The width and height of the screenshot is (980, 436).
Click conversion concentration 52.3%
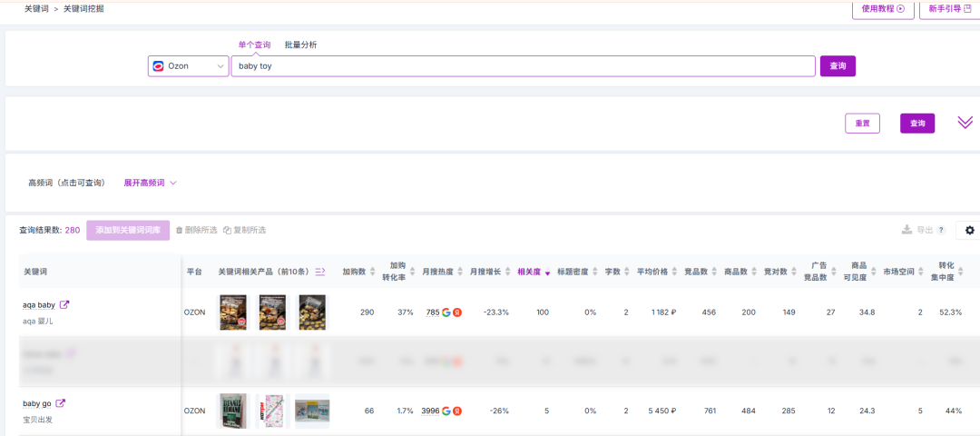point(951,312)
